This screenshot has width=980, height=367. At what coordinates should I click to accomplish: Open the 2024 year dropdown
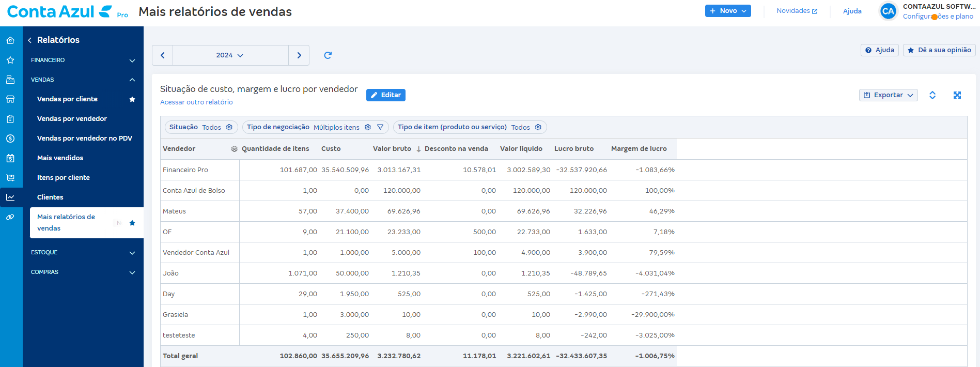coord(230,55)
